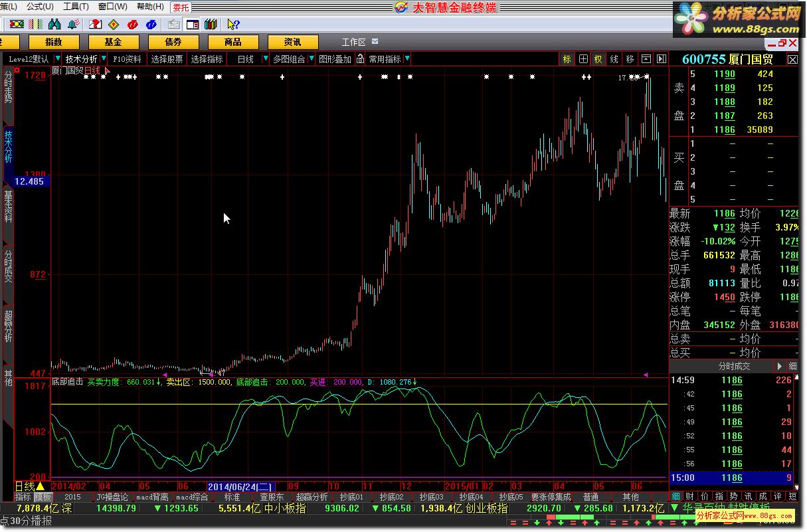Toggle the 移 move button

[x=630, y=59]
